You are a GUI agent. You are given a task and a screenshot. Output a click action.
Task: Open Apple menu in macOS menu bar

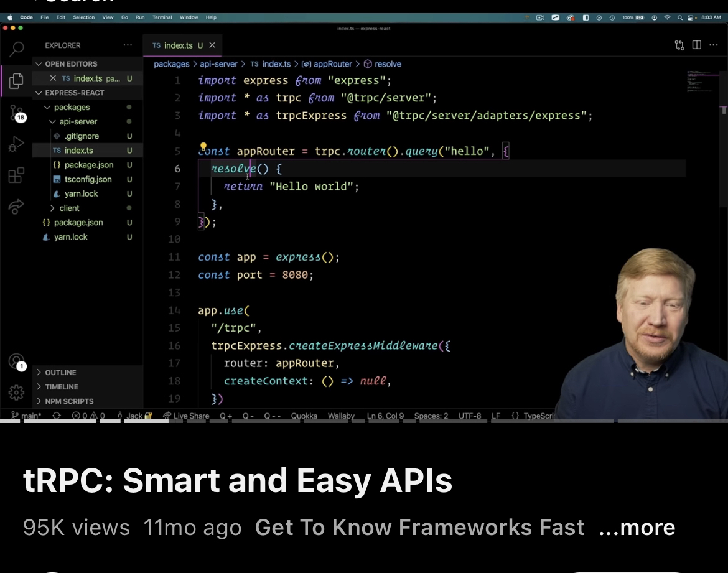[x=10, y=17]
